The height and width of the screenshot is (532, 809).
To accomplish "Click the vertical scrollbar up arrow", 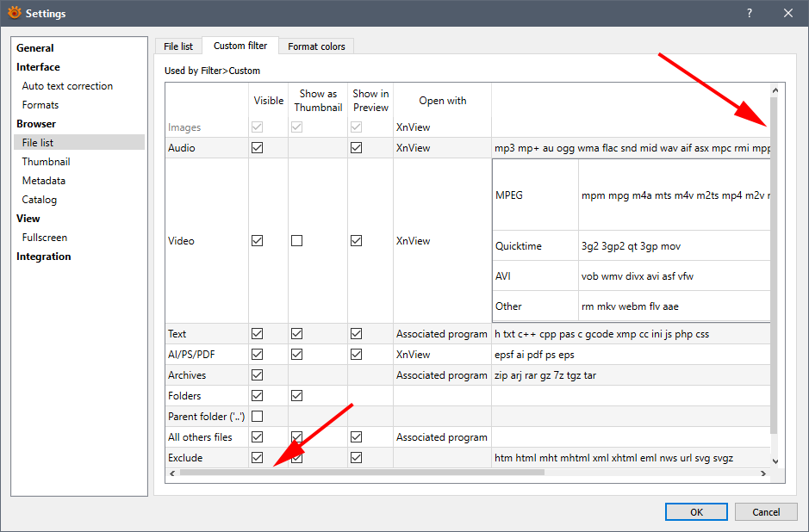I will point(774,90).
